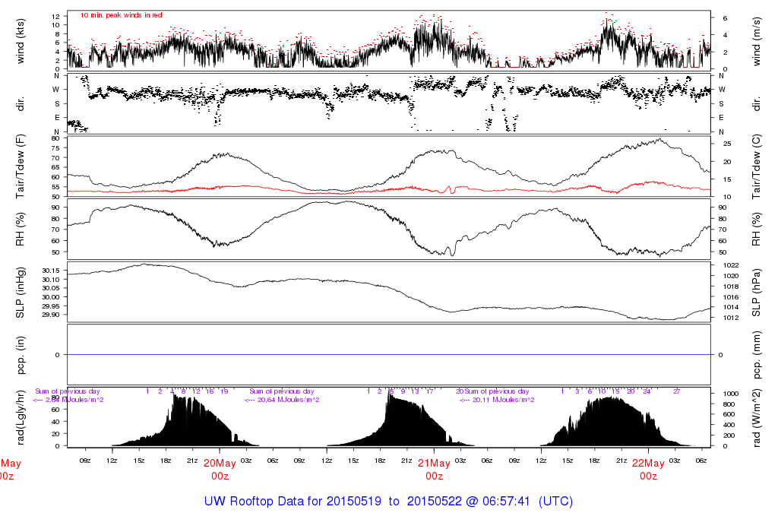Click the 'Tair/Tdew (F)' axis label
778x532 pixels.
point(21,166)
